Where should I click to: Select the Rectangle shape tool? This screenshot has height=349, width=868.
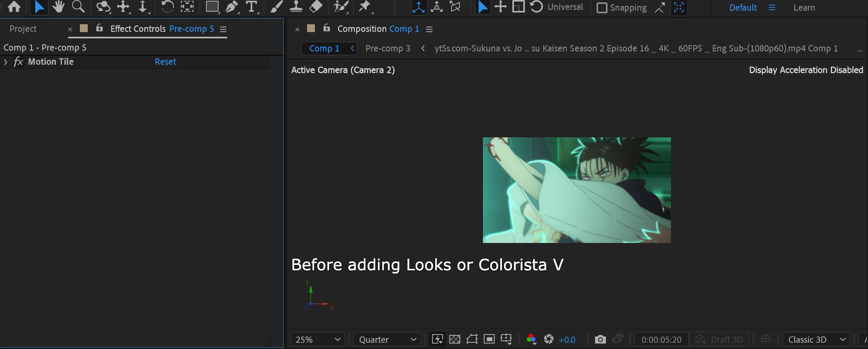click(212, 7)
